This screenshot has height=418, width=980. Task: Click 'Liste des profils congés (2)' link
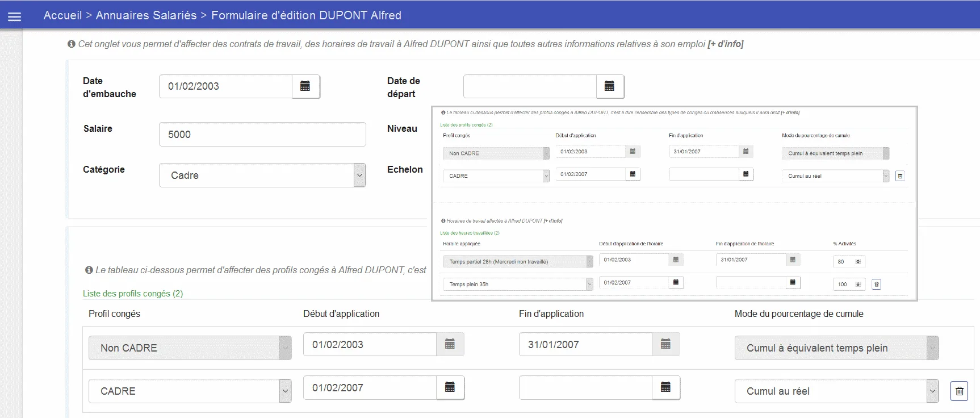(133, 294)
